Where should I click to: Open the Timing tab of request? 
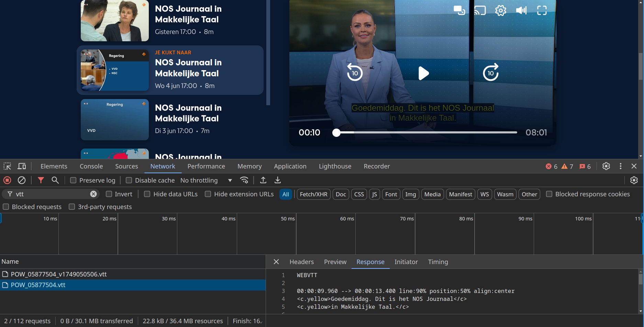[438, 262]
